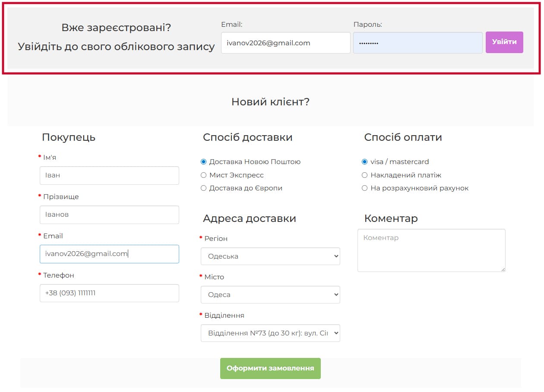Click the Прізвище field containing Іванов
544x392 pixels.
(x=109, y=215)
